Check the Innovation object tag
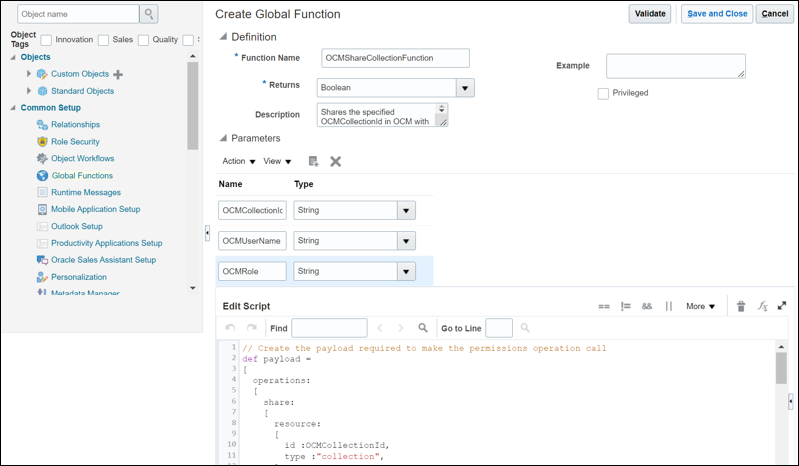 47,40
